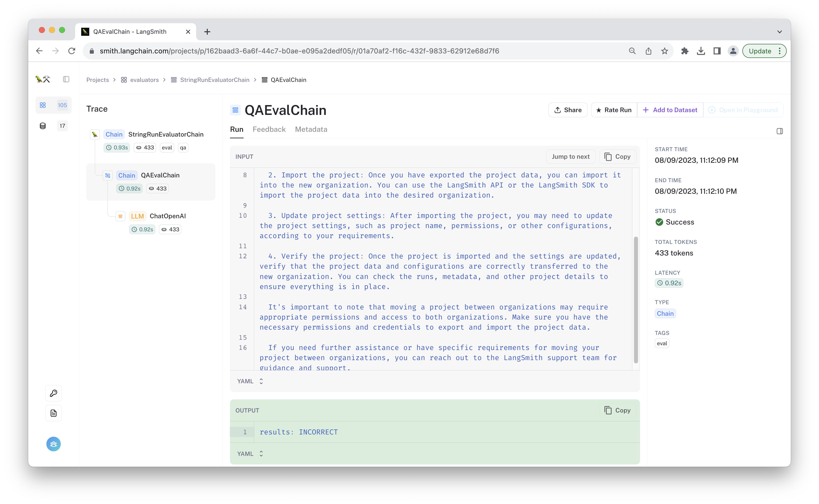
Task: Click the 105 projects count badge
Action: pyautogui.click(x=62, y=105)
